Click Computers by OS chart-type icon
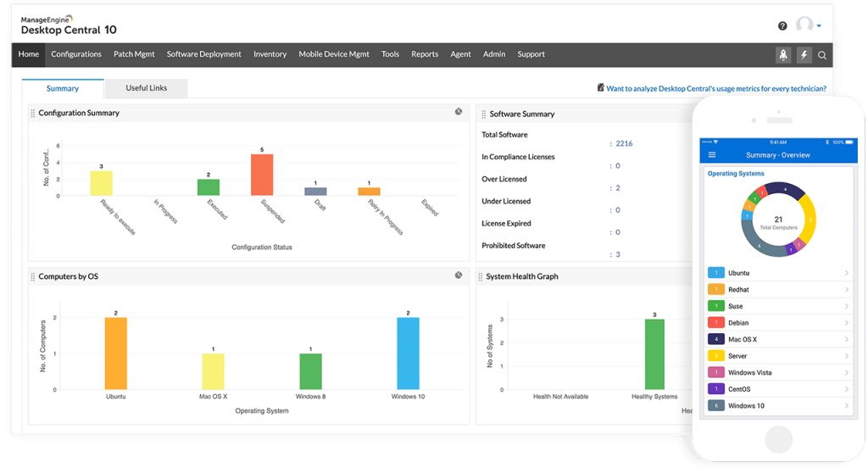Image resolution: width=868 pixels, height=473 pixels. pyautogui.click(x=458, y=275)
